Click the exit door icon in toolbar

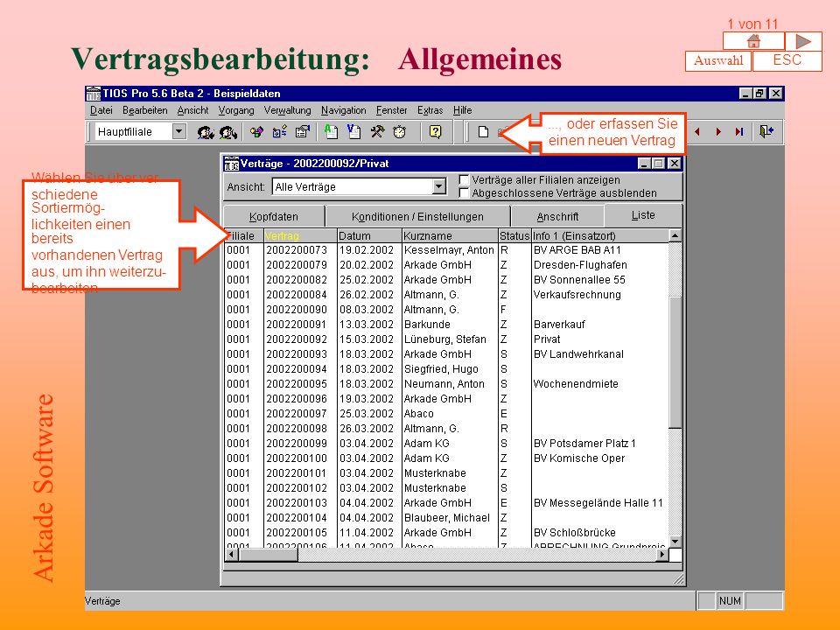tap(766, 132)
